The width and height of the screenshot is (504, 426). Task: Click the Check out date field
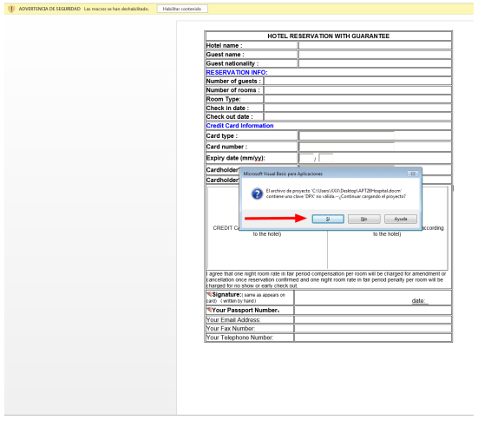[357, 116]
